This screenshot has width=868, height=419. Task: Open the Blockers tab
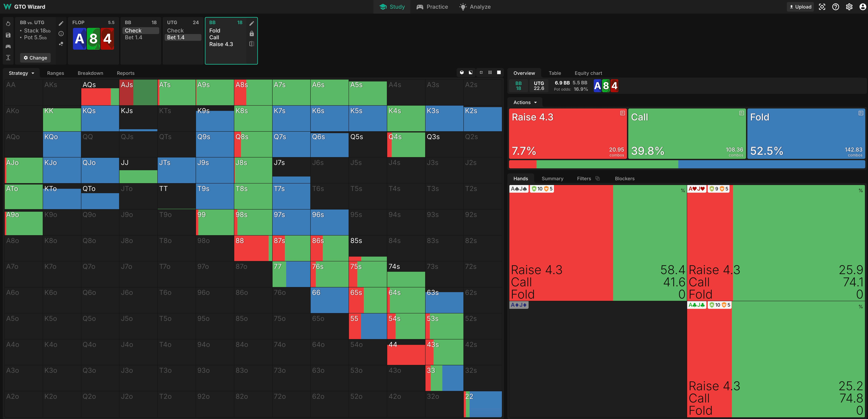coord(624,179)
